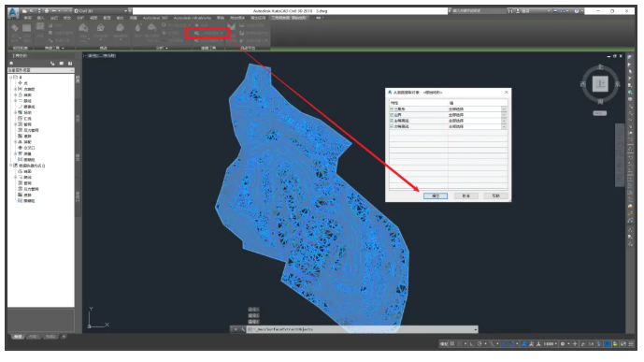
Task: Open the Autodesk 360 ribbon tab
Action: [x=155, y=18]
